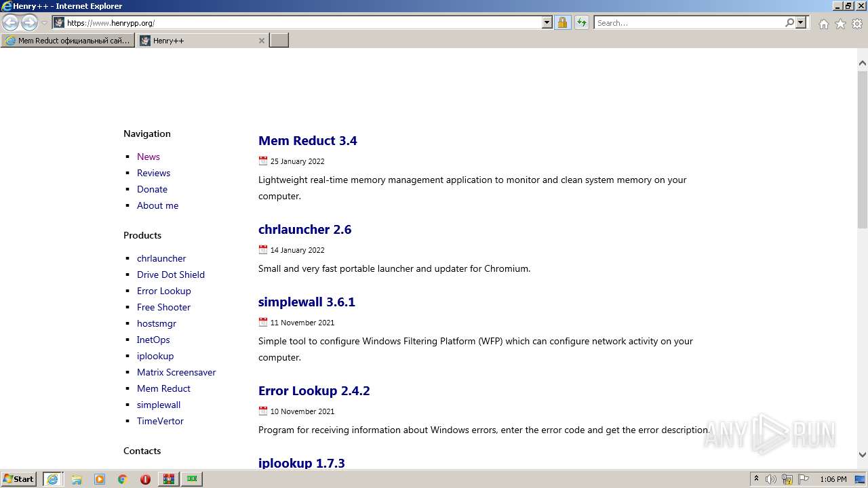The height and width of the screenshot is (488, 868).
Task: Go to the Donate page link
Action: click(x=152, y=189)
